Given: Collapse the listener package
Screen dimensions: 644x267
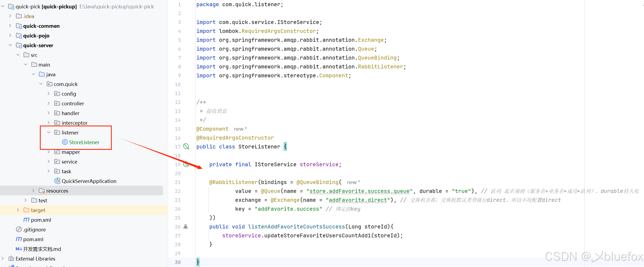Looking at the screenshot, I should 49,132.
